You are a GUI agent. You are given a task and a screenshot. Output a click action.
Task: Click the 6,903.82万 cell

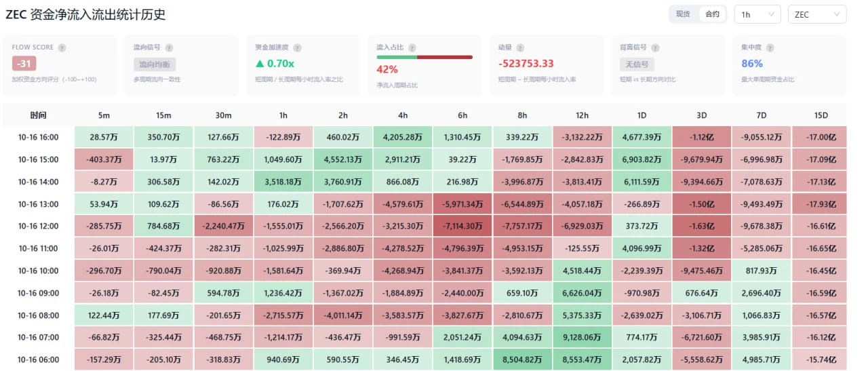642,160
